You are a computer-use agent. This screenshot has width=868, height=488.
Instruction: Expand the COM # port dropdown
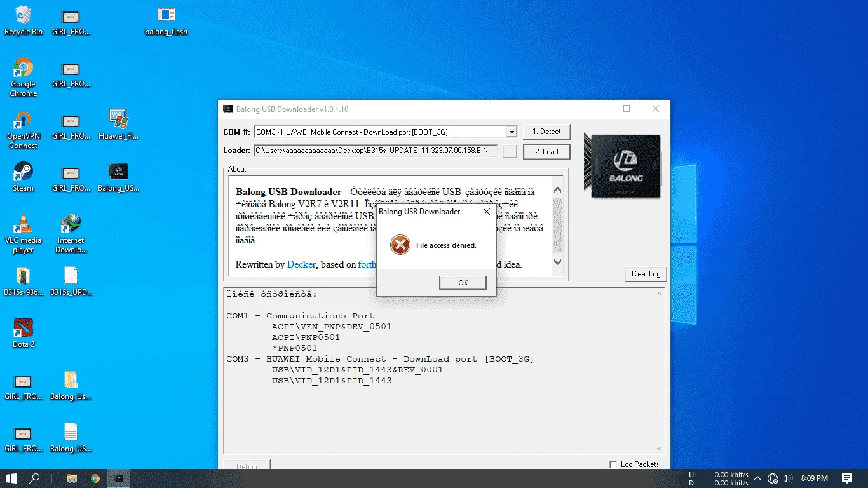click(512, 132)
